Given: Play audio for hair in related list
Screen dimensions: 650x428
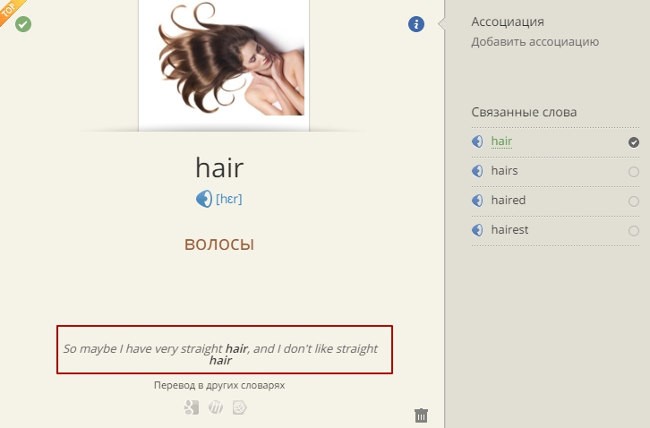Looking at the screenshot, I should tap(477, 141).
